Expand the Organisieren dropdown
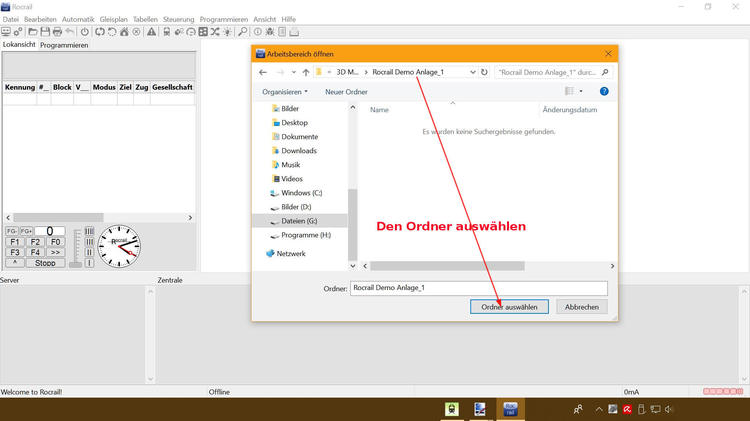 tap(285, 91)
